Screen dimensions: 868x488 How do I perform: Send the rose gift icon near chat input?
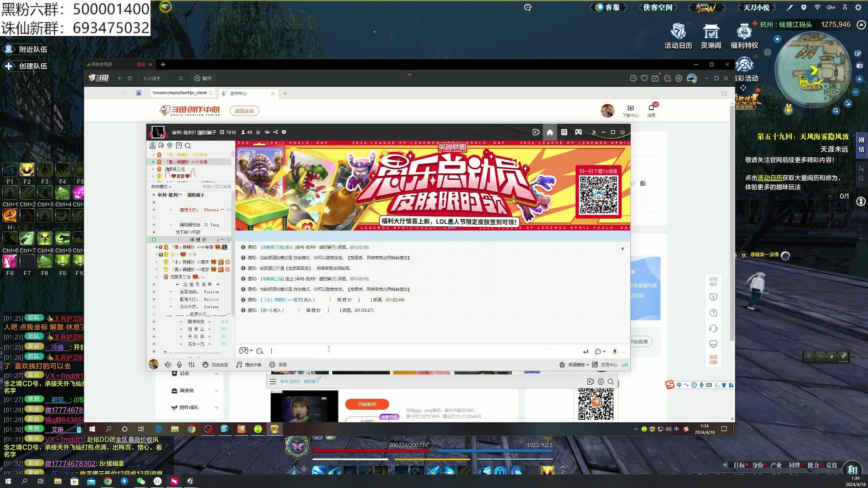(614, 351)
